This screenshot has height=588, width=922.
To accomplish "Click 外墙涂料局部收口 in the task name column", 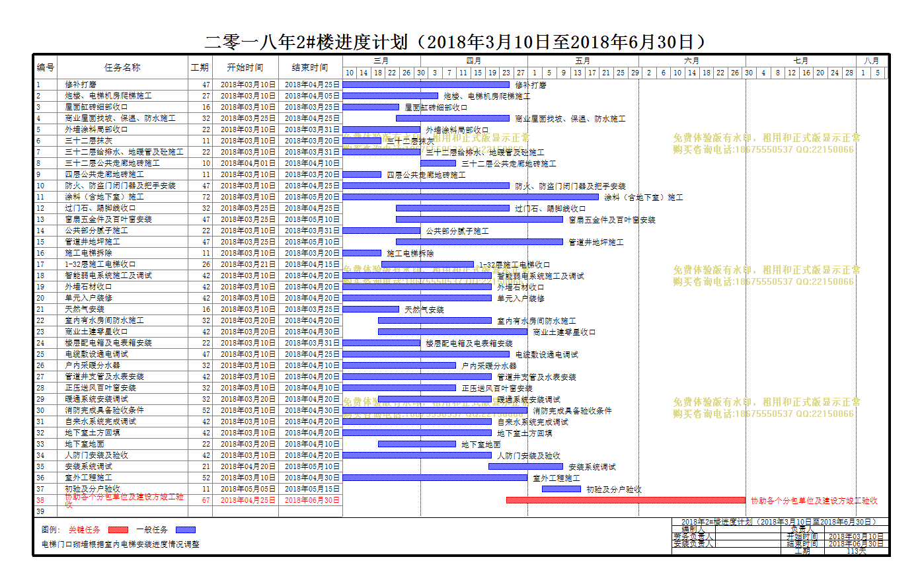I will 96,129.
